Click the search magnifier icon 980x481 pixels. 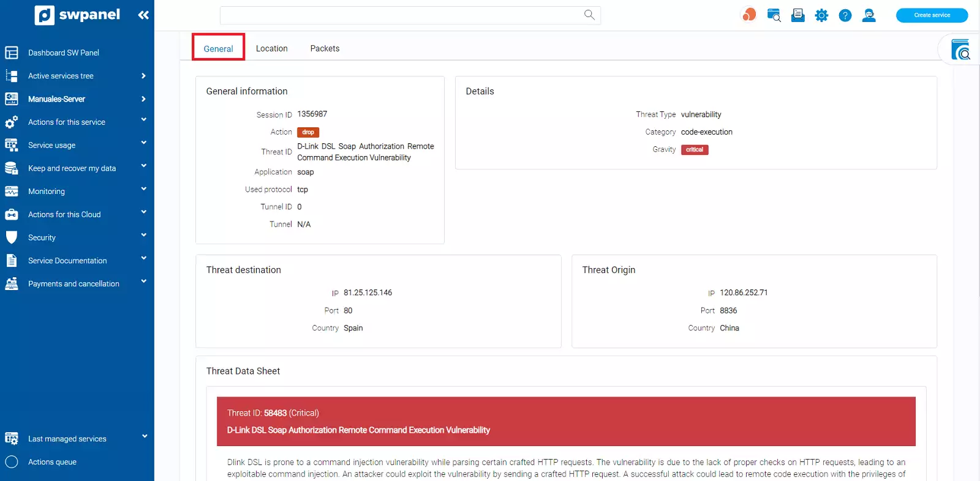(x=589, y=15)
